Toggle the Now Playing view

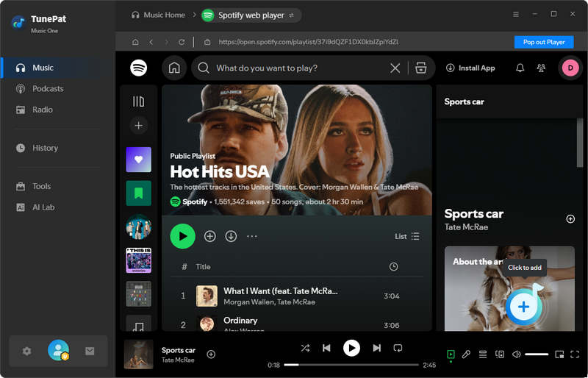[x=451, y=354]
